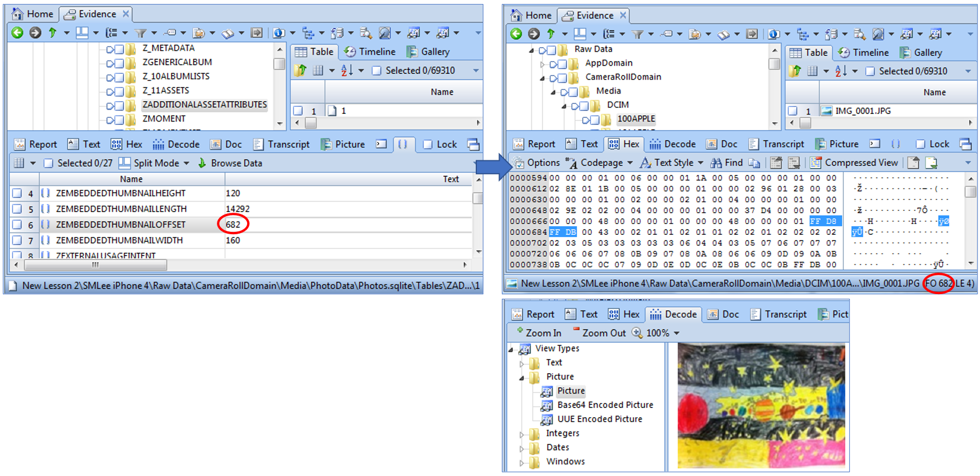Go back using green arrow in left window
980x476 pixels.
pos(17,33)
